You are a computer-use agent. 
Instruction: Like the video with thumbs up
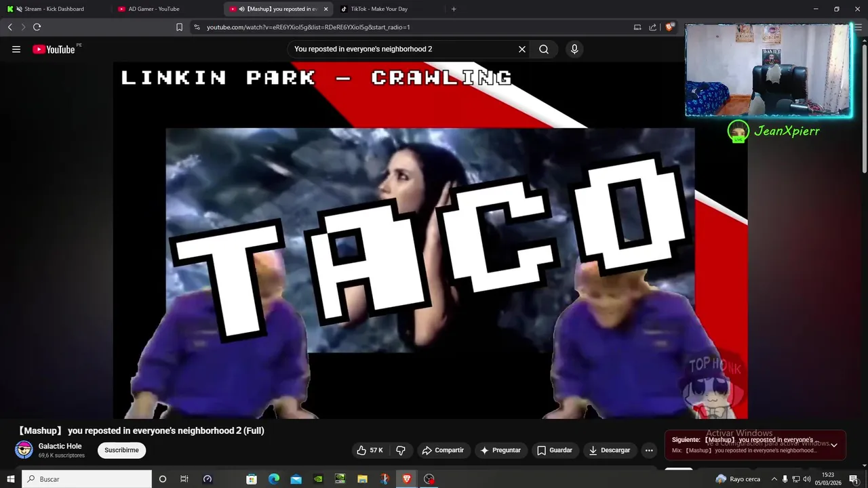[x=369, y=450]
